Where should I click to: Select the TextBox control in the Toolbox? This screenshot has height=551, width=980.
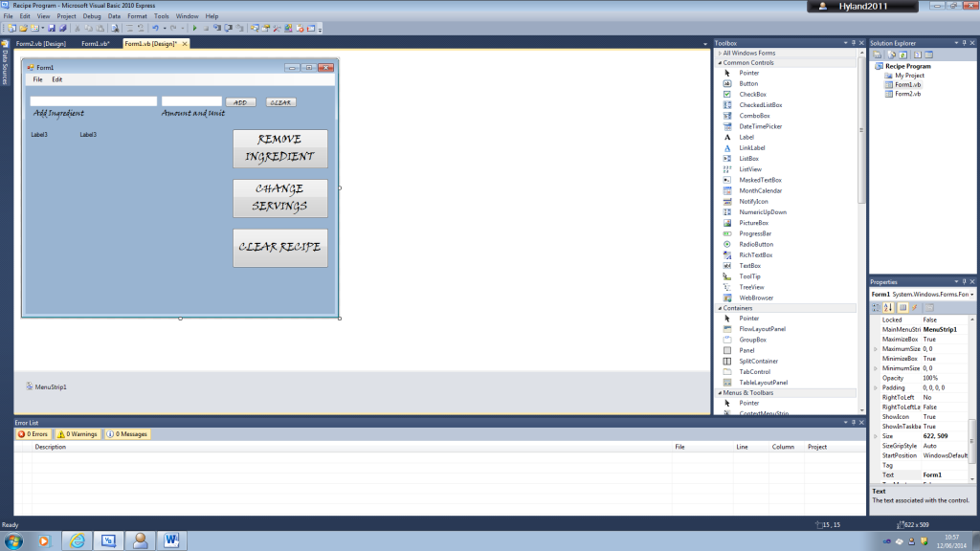pyautogui.click(x=750, y=265)
